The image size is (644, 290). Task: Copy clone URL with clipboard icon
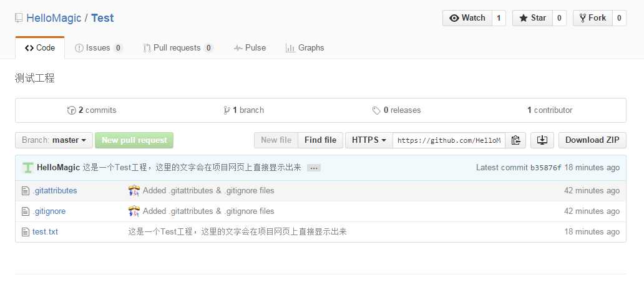click(516, 140)
